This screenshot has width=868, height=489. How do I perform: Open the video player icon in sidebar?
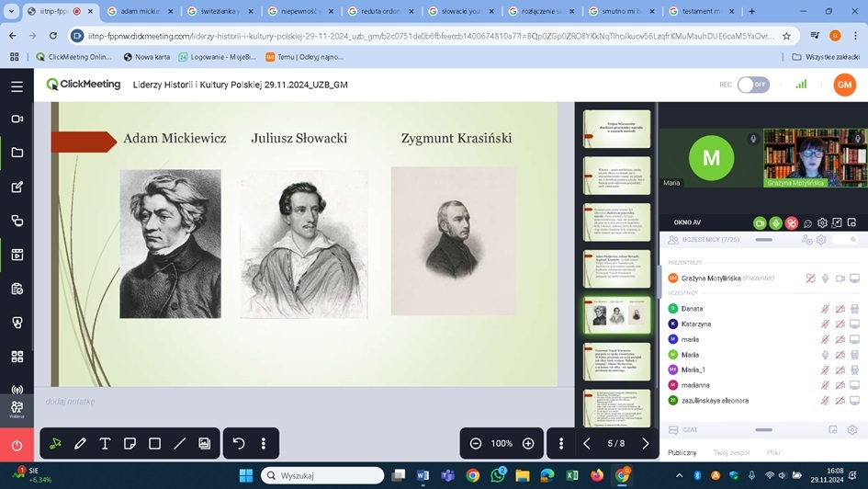pos(17,255)
